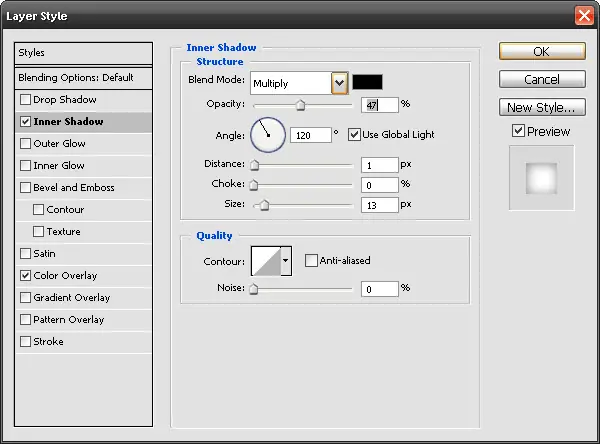Enable the Anti-aliased checkbox
The image size is (600, 444).
tap(311, 261)
